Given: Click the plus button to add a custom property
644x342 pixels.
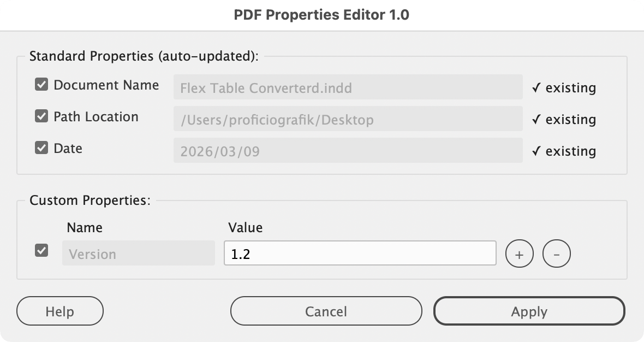Looking at the screenshot, I should click(x=520, y=255).
